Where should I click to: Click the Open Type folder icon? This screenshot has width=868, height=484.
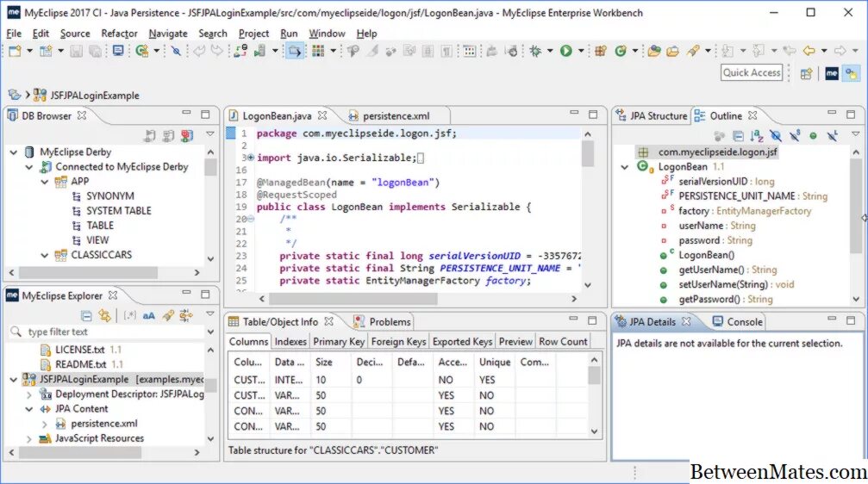coord(653,51)
